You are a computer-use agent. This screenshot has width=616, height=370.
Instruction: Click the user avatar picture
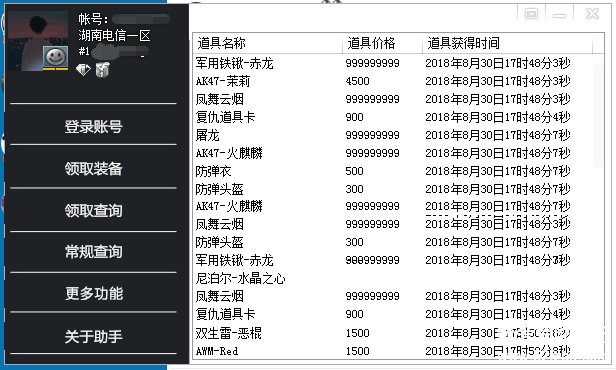pyautogui.click(x=38, y=41)
